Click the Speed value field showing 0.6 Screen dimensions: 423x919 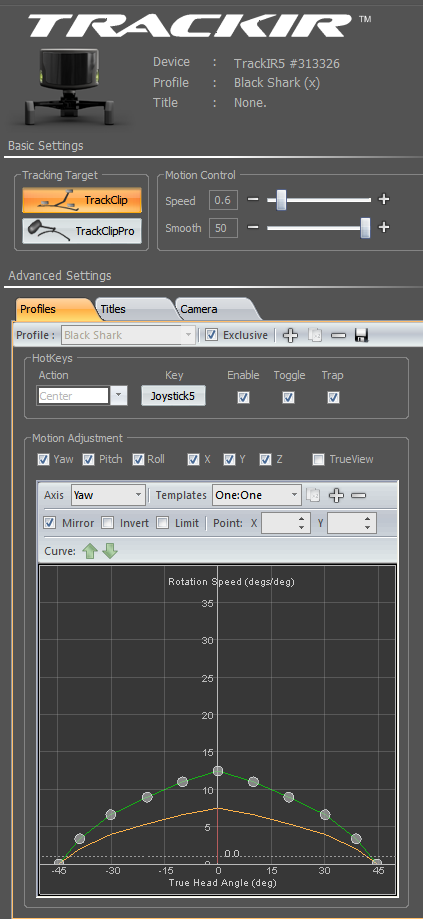(223, 200)
